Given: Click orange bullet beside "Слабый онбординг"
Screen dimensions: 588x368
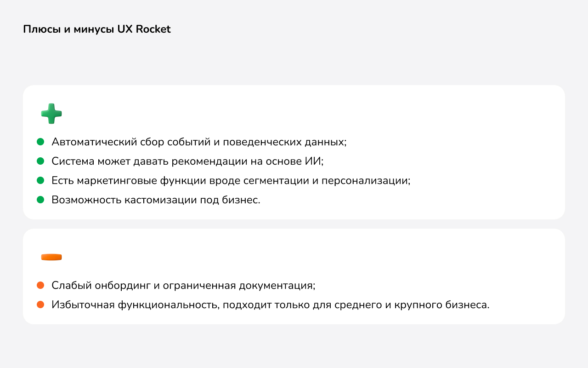Looking at the screenshot, I should click(40, 285).
